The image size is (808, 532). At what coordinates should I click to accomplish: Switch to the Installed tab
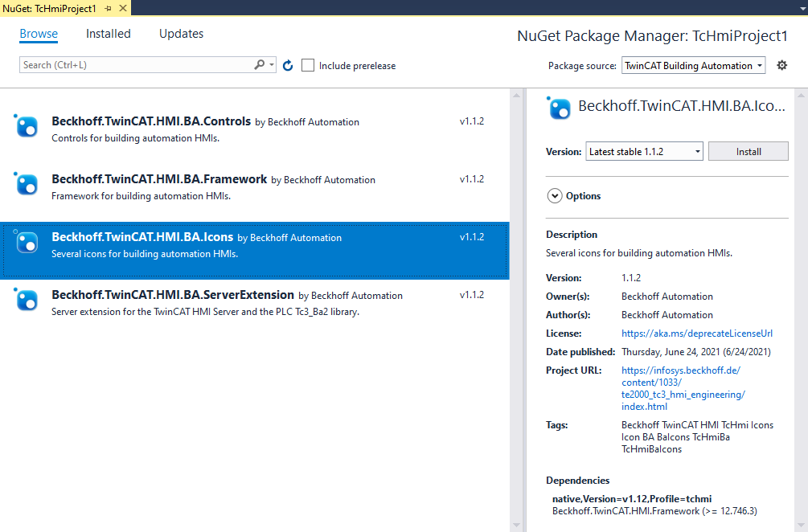(108, 34)
